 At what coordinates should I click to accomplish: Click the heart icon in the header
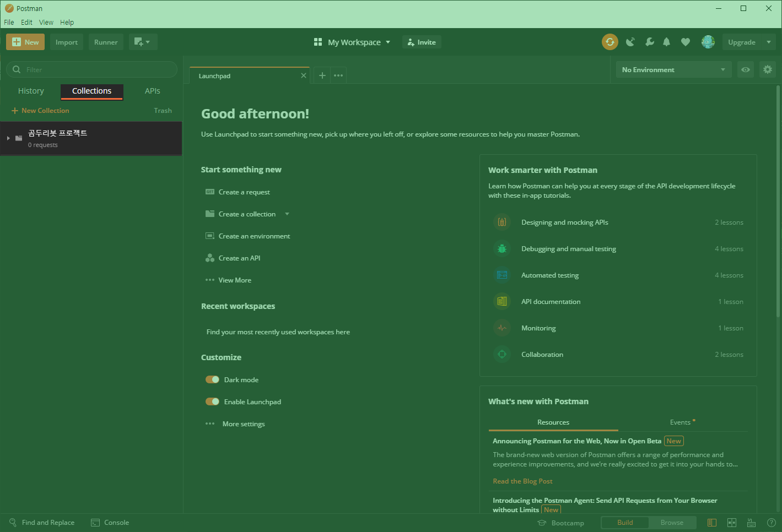(x=686, y=42)
